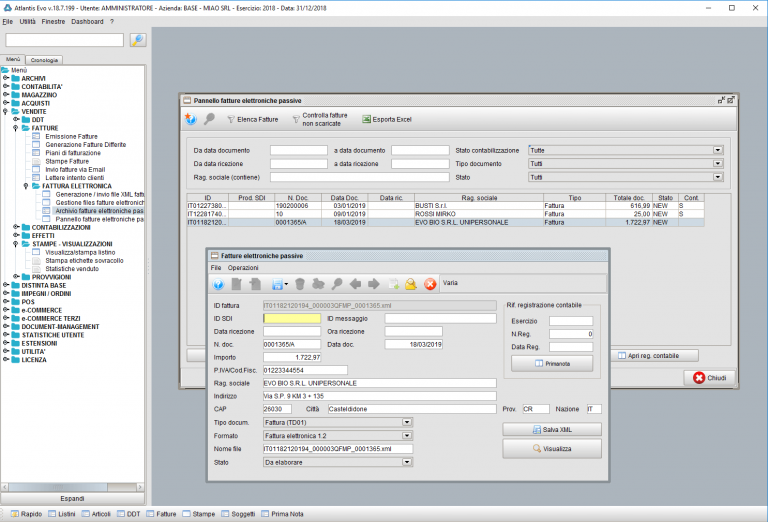Click the duplicate document icon in dialog toolbar

click(255, 284)
